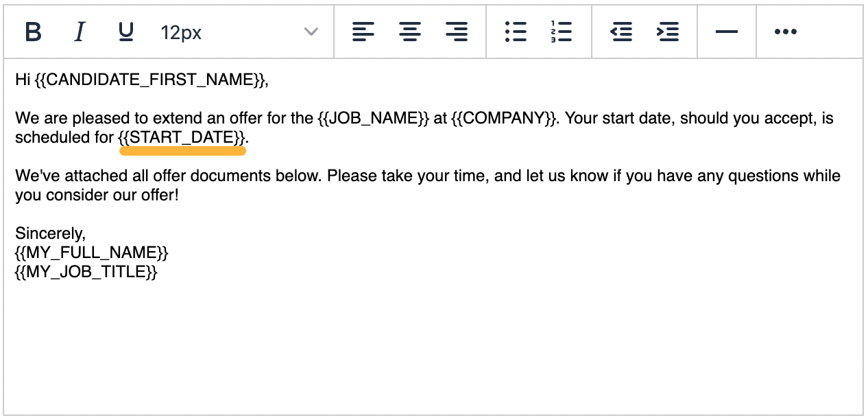
Task: Apply bold formatting
Action: [x=33, y=32]
